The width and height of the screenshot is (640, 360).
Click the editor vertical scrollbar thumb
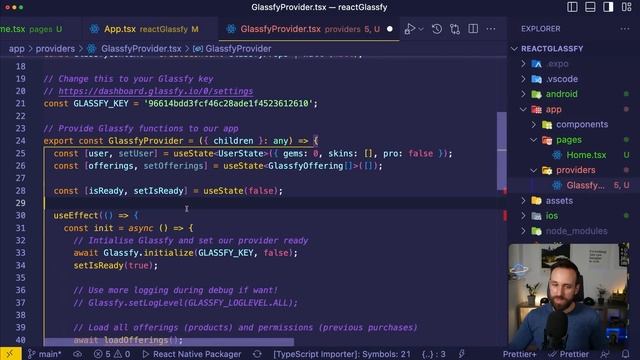502,151
